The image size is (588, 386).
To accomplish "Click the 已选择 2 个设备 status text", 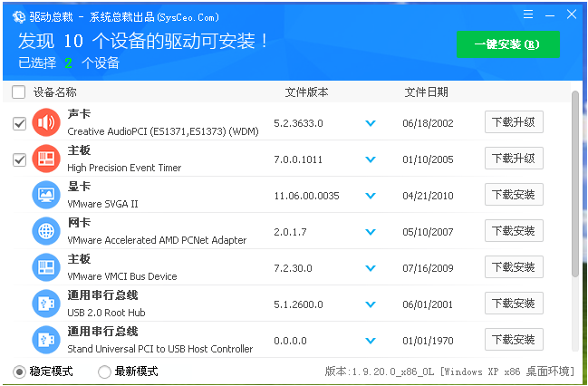I will pyautogui.click(x=69, y=63).
